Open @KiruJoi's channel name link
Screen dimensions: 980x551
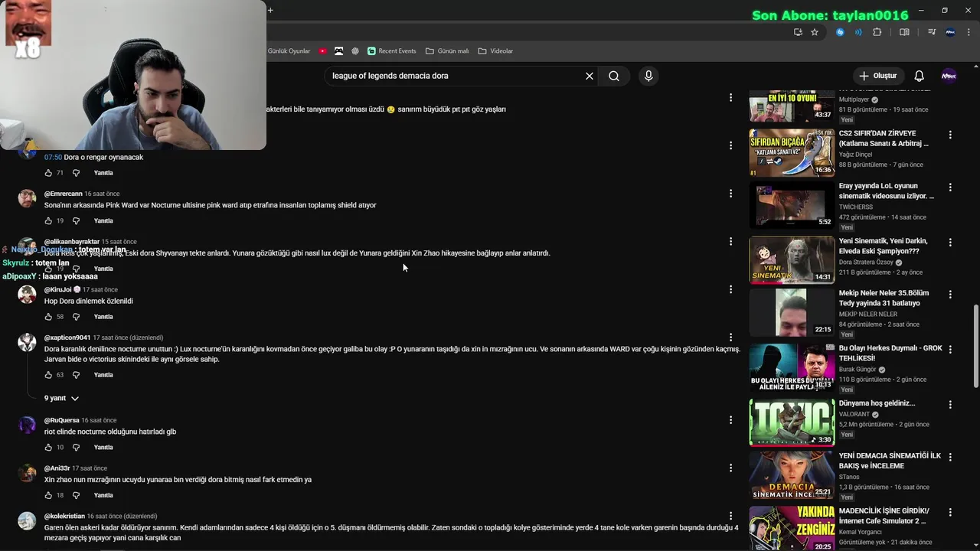57,290
